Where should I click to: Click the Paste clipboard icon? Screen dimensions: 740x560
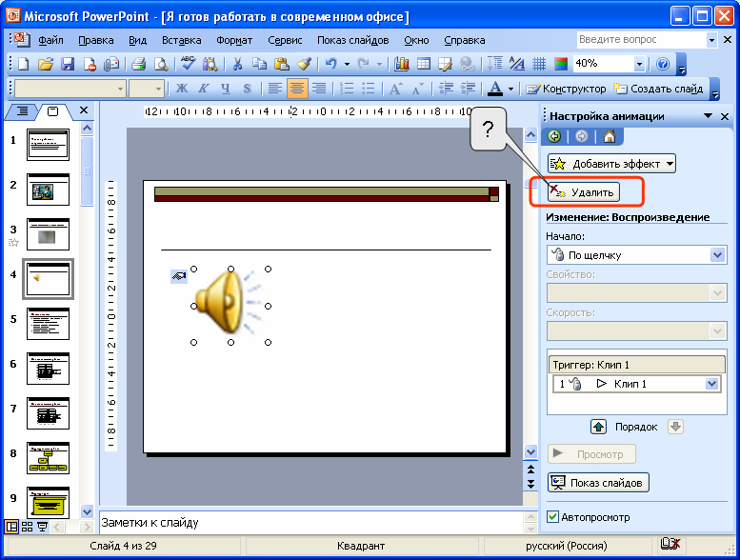(x=281, y=64)
